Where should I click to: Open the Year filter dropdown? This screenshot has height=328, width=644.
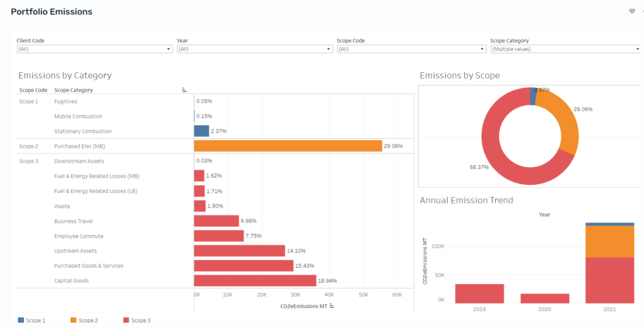(255, 49)
